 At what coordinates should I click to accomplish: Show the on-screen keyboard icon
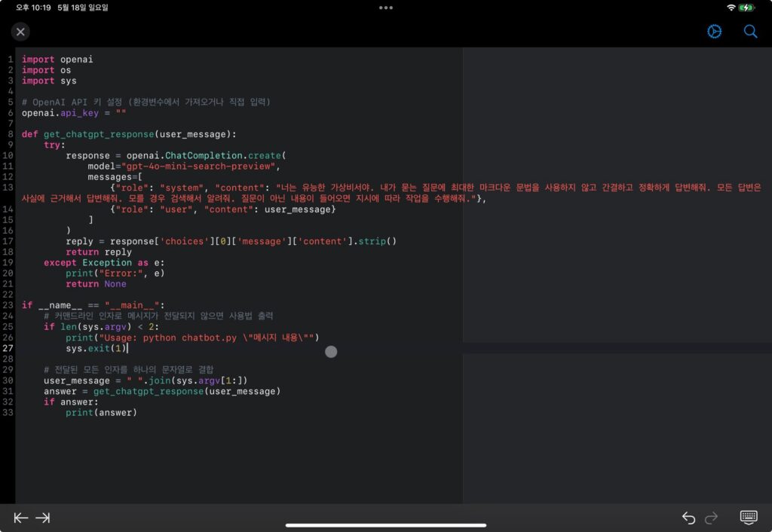749,517
